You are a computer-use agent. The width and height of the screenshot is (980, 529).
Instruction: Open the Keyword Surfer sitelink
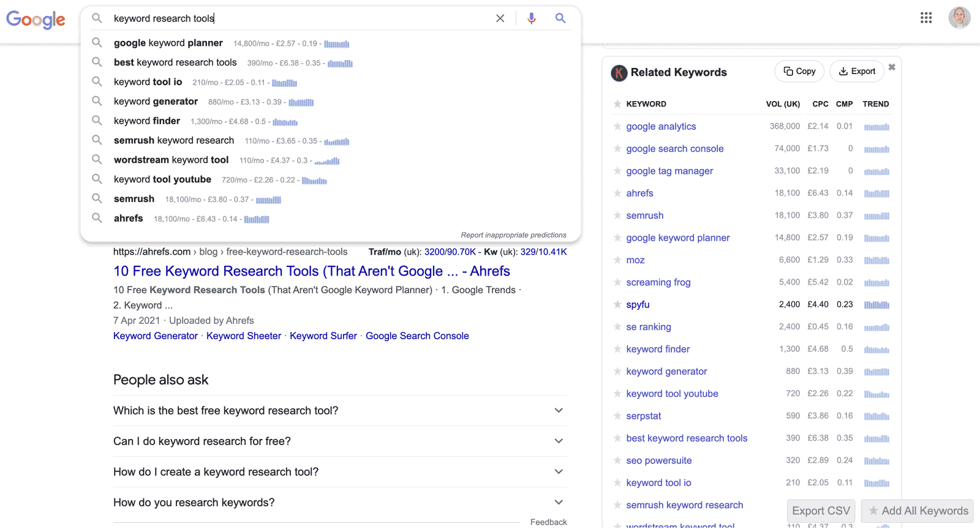pyautogui.click(x=323, y=336)
